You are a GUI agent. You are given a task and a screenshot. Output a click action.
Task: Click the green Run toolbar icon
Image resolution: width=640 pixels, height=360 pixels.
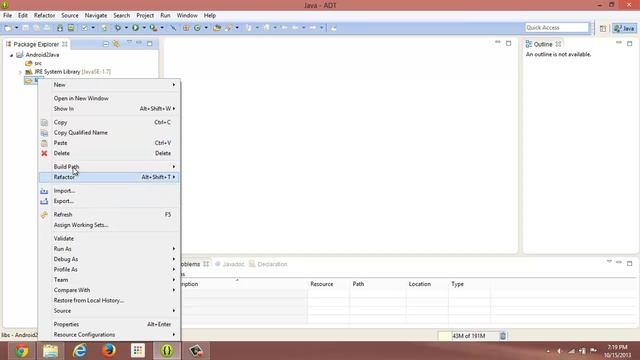coord(135,28)
